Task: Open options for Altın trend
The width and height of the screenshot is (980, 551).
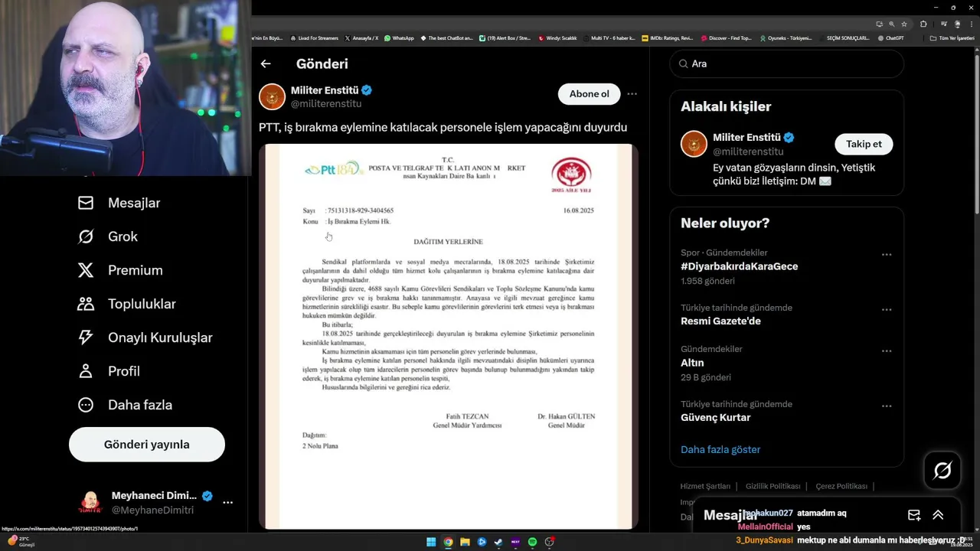Action: (887, 351)
